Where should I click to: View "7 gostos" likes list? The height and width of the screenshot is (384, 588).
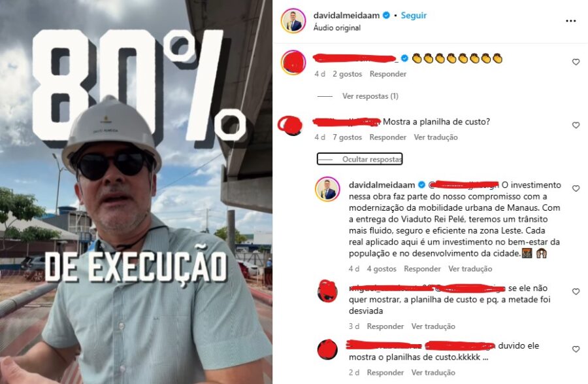click(348, 137)
